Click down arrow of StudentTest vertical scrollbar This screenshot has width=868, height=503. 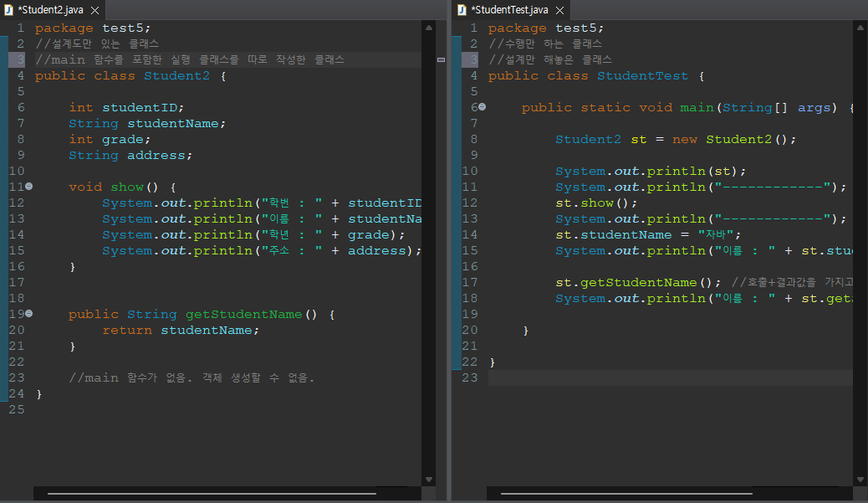click(x=860, y=480)
